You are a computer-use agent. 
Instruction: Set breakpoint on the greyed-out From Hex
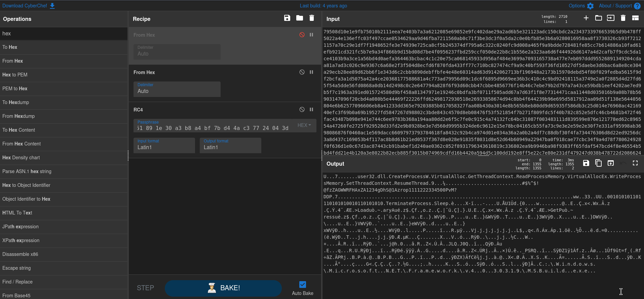311,35
